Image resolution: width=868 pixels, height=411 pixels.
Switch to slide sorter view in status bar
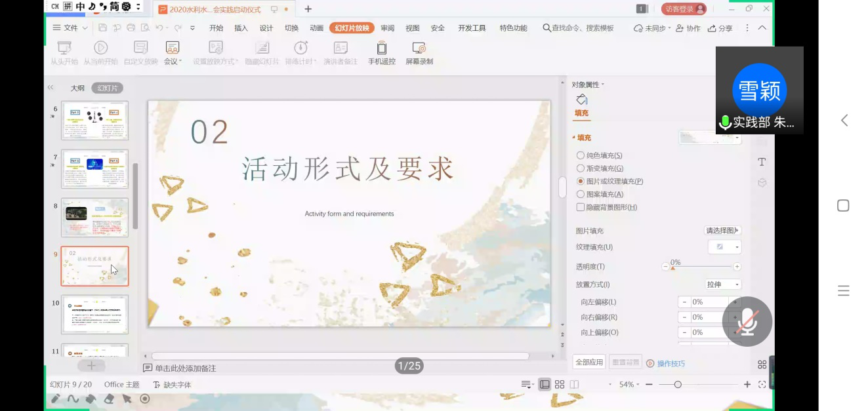[560, 385]
